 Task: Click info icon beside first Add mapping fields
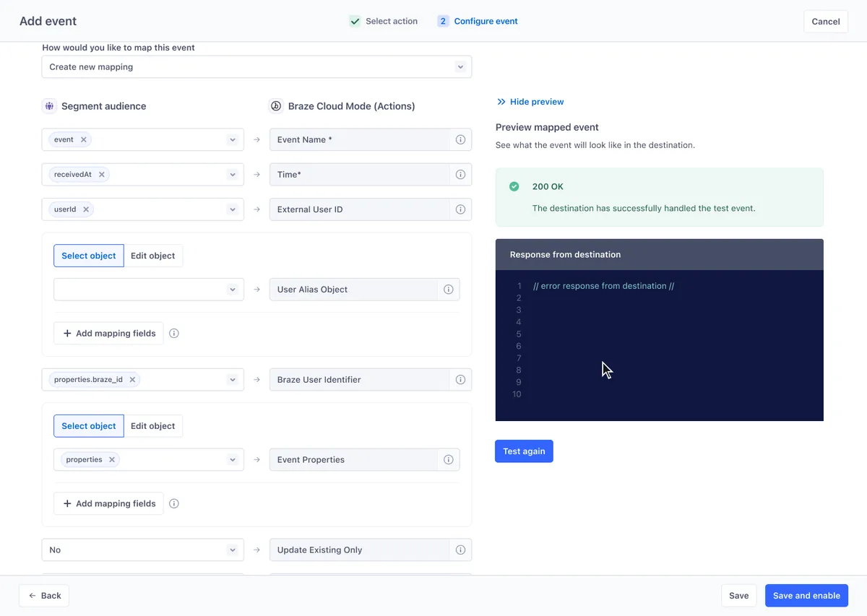173,333
